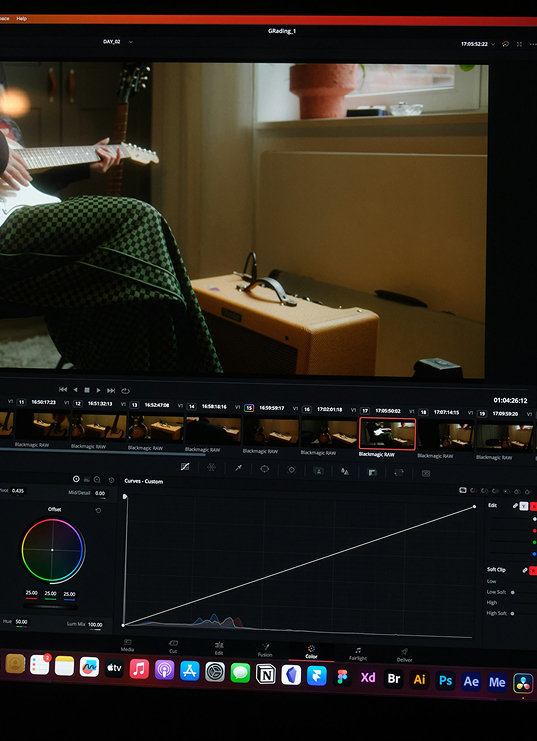Adjust the High Soft slider handle
Image resolution: width=537 pixels, height=741 pixels.
tap(512, 613)
